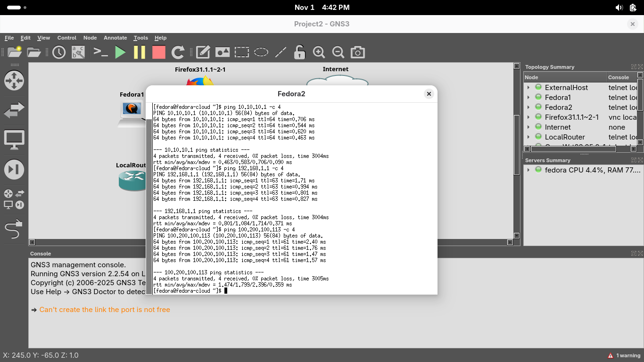
Task: Browse routers in the device sidebar
Action: [x=14, y=81]
